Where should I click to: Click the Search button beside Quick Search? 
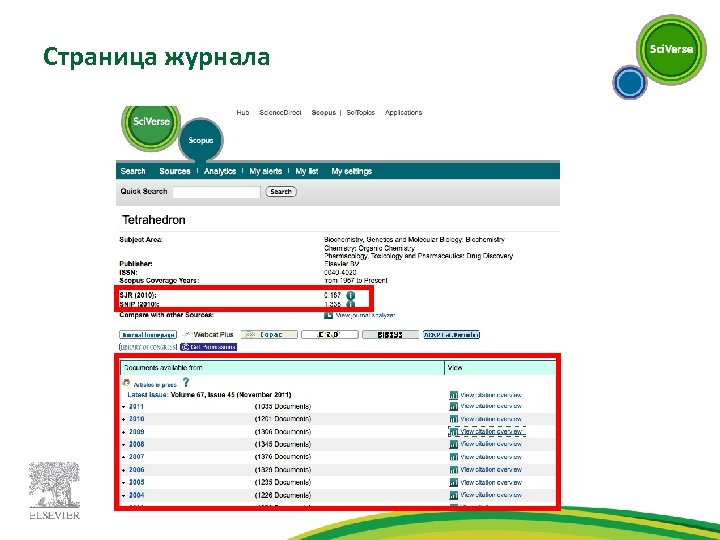[x=281, y=192]
